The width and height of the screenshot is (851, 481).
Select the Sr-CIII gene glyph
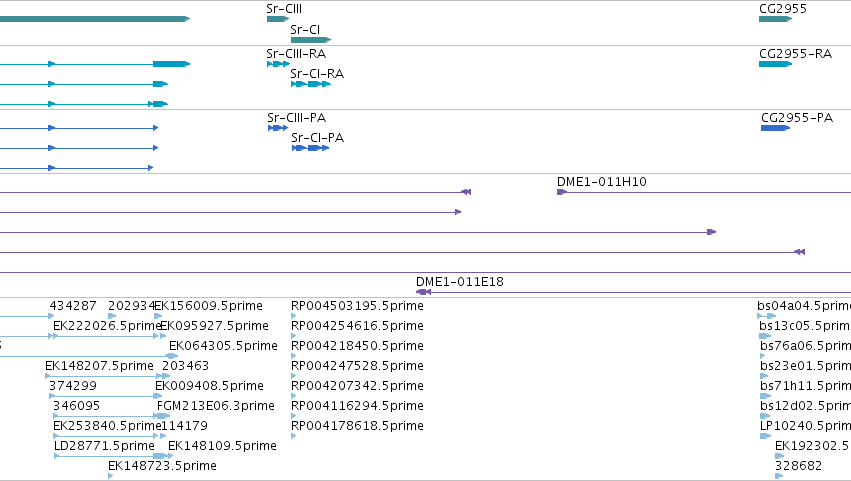278,19
